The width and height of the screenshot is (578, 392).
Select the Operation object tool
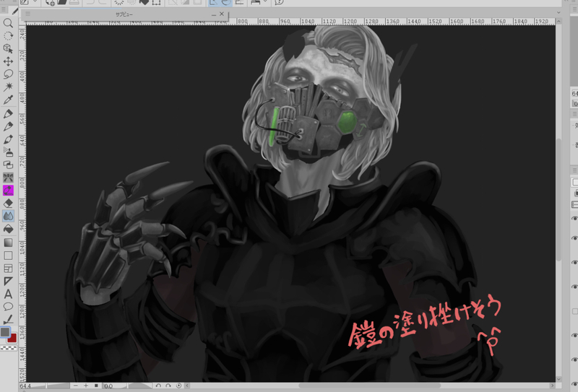[x=8, y=48]
